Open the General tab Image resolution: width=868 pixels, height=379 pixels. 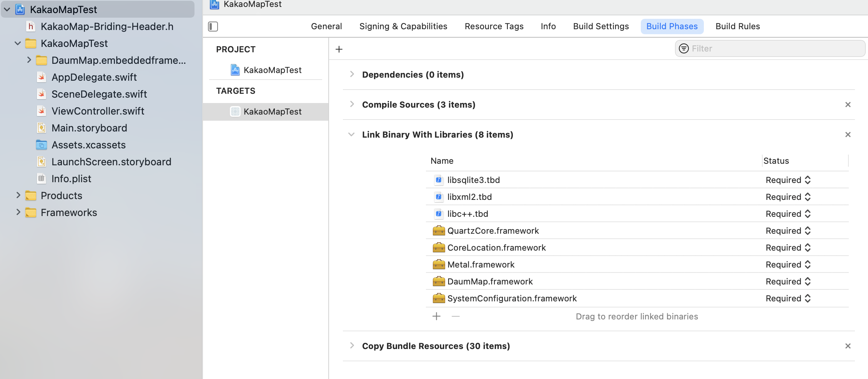click(x=326, y=27)
